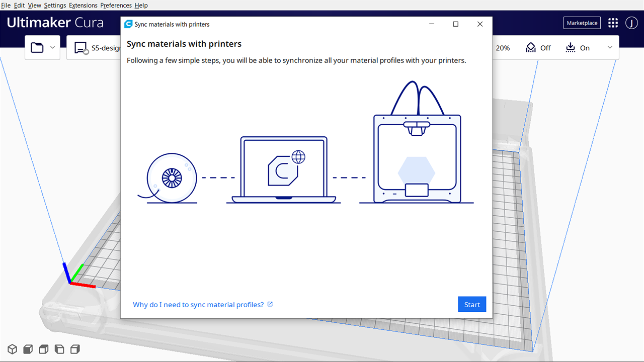The width and height of the screenshot is (644, 362).
Task: Open the Edit menu
Action: click(x=19, y=6)
